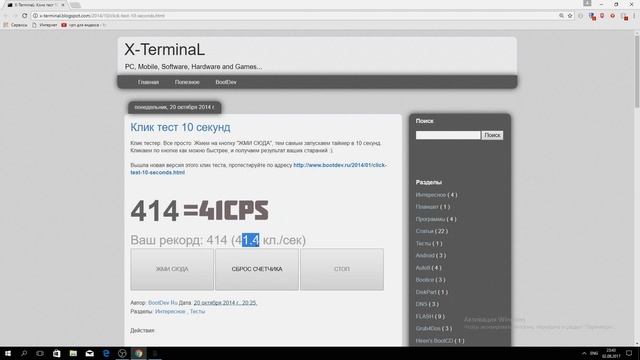Click the site info icon beside the URL
The width and height of the screenshot is (640, 360).
(35, 16)
